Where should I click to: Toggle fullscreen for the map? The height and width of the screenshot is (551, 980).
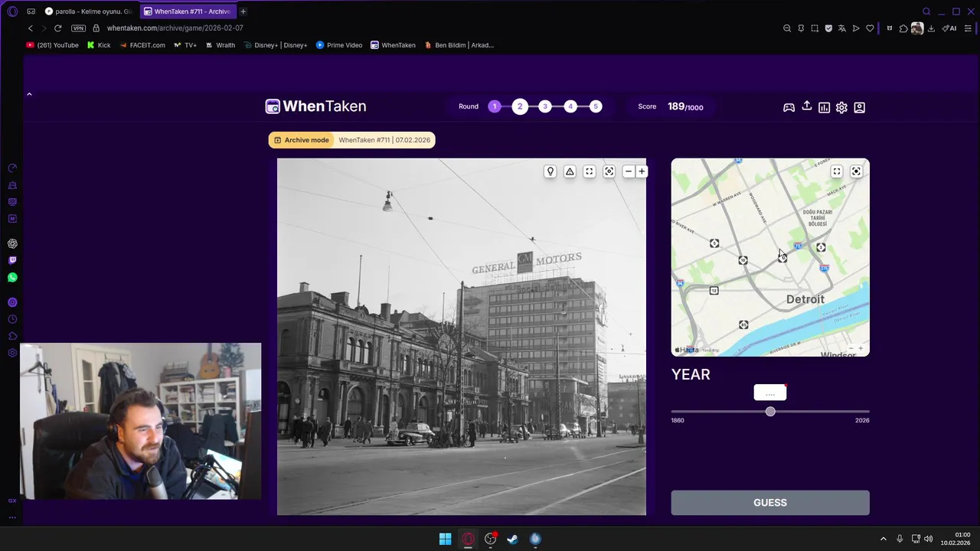pyautogui.click(x=836, y=171)
